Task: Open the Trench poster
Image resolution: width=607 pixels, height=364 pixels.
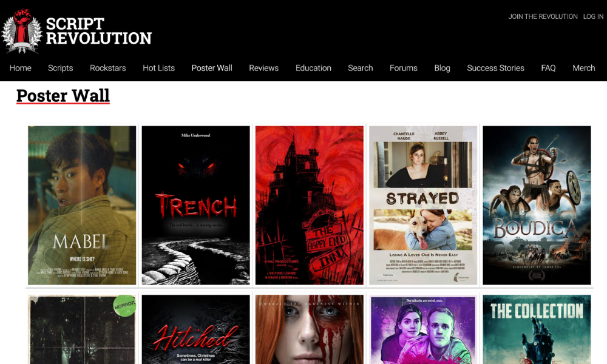Action: point(195,205)
